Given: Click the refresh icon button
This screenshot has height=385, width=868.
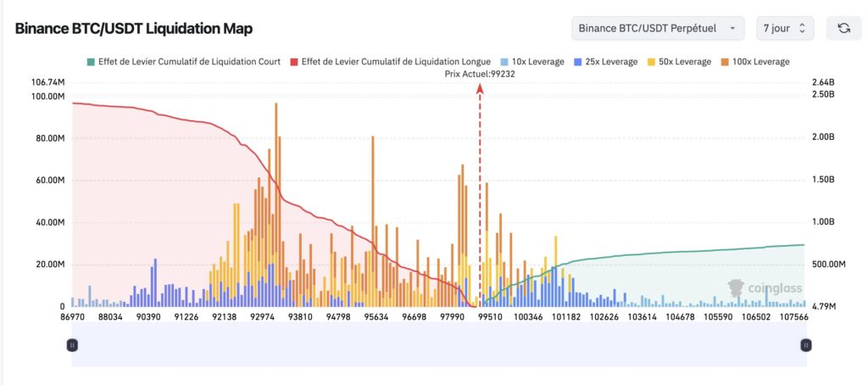Looking at the screenshot, I should tap(843, 28).
